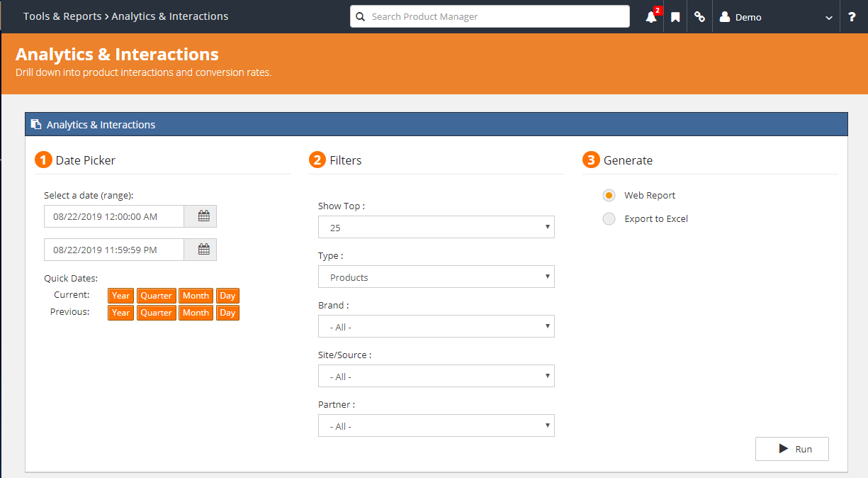Click the bookmark icon in the top bar
The width and height of the screenshot is (868, 478).
tap(675, 16)
